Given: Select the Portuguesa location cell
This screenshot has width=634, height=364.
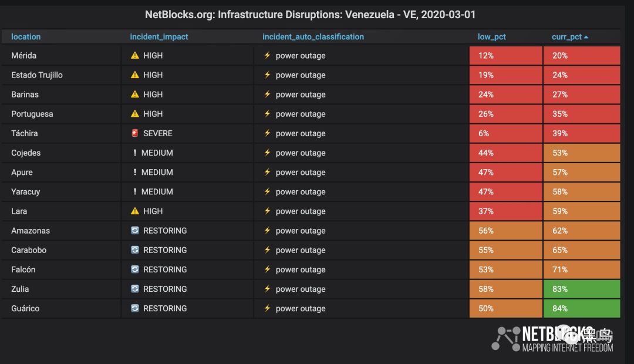Looking at the screenshot, I should 62,114.
